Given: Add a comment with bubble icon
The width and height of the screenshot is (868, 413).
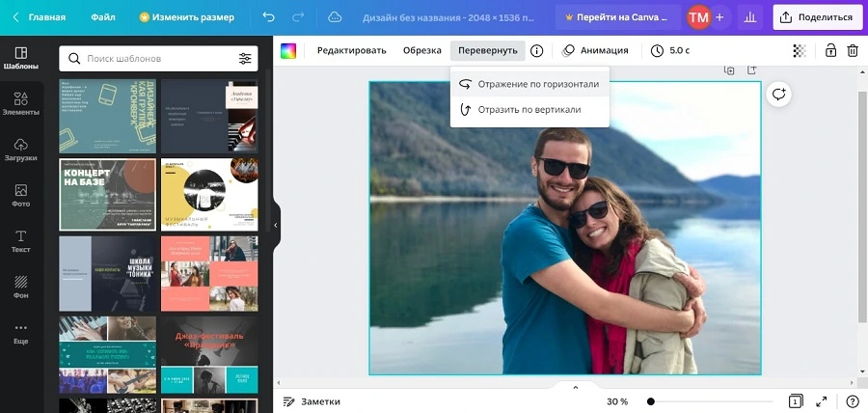Looking at the screenshot, I should click(x=779, y=95).
